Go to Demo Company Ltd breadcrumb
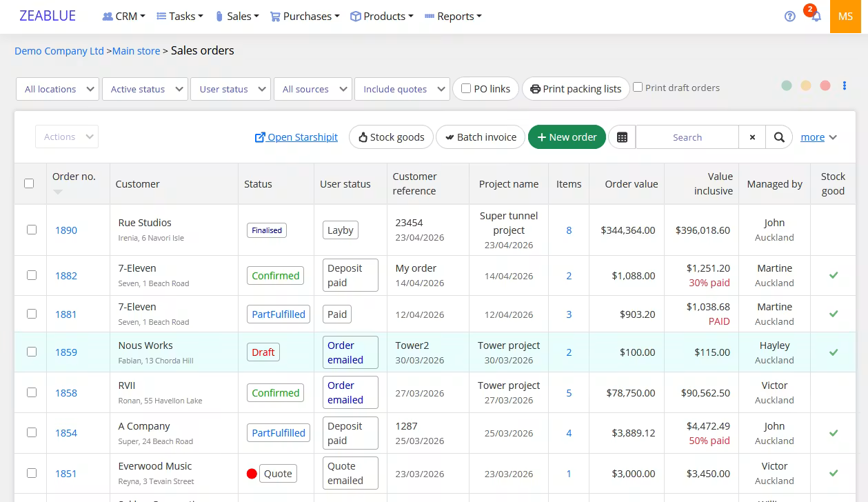868x502 pixels. (59, 51)
